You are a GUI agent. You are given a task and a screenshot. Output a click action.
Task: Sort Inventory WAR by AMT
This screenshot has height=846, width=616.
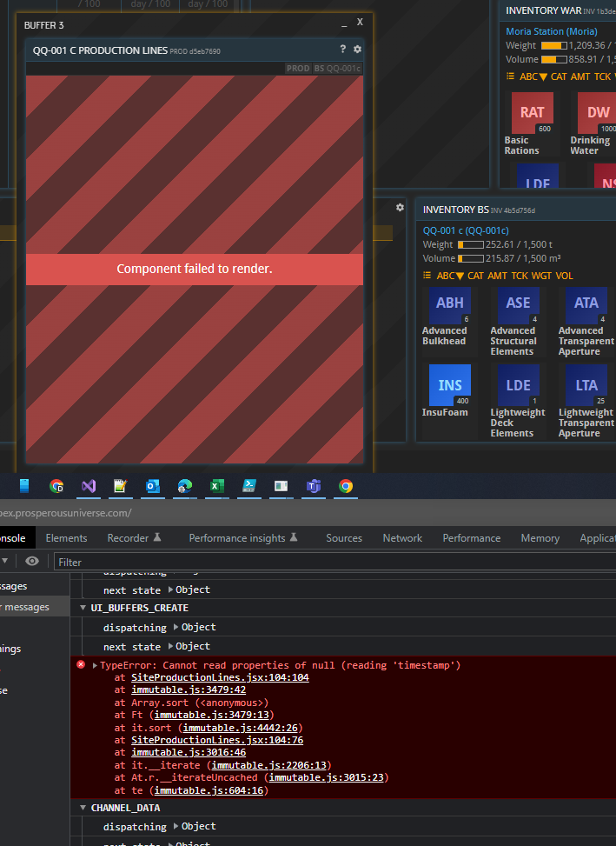coord(580,77)
